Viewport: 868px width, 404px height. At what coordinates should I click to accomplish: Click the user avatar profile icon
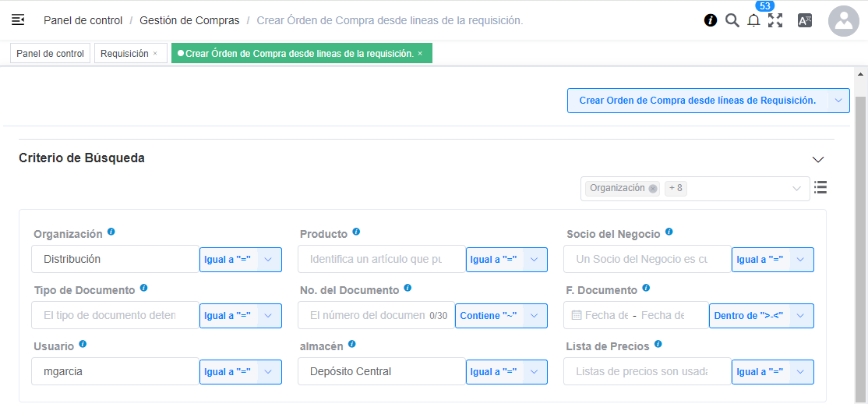[843, 21]
